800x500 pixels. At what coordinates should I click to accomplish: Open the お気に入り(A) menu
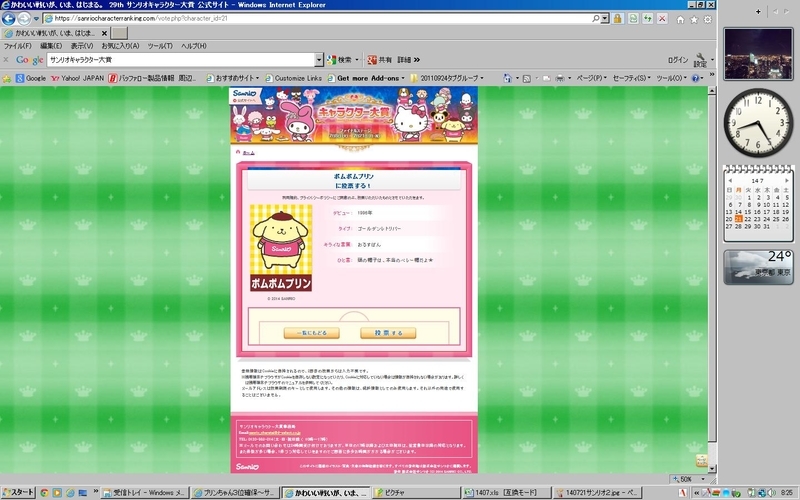coord(120,46)
